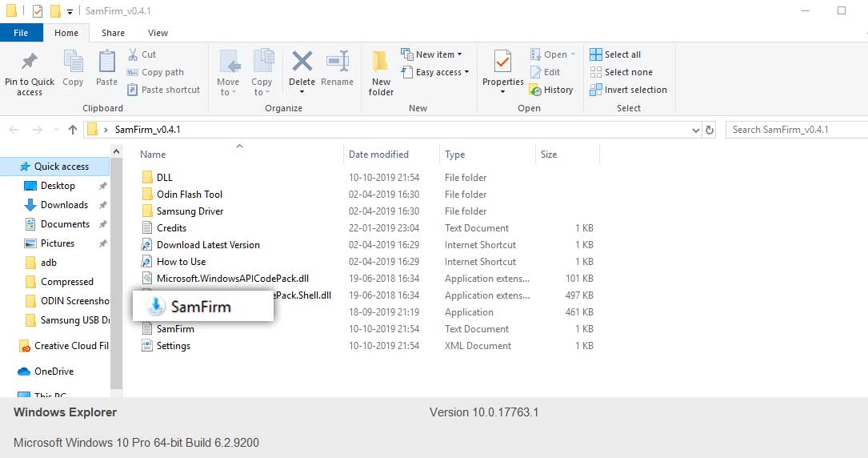This screenshot has height=458, width=868.
Task: Click Select none in ribbon
Action: [x=621, y=72]
